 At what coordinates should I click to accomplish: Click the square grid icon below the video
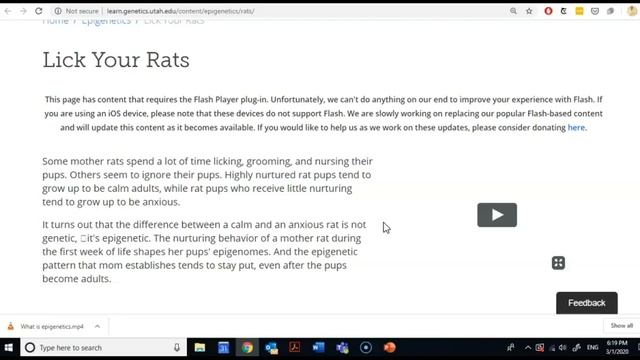(558, 263)
